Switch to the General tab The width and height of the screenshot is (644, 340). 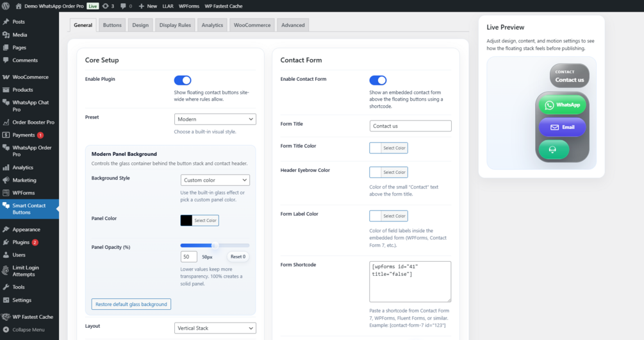(83, 25)
